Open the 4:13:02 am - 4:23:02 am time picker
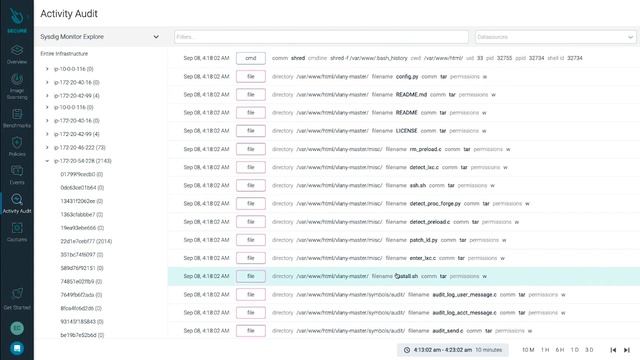The image size is (640, 360). 453,350
